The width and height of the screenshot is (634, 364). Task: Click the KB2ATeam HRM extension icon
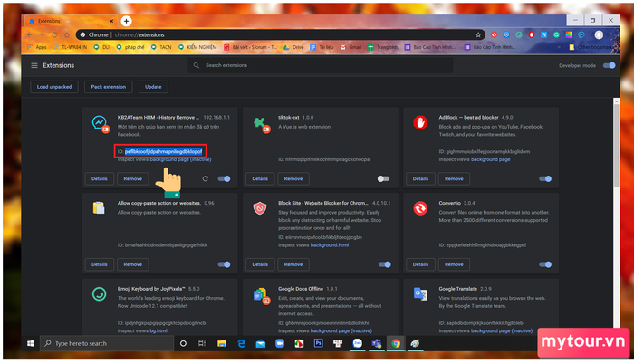pos(100,123)
